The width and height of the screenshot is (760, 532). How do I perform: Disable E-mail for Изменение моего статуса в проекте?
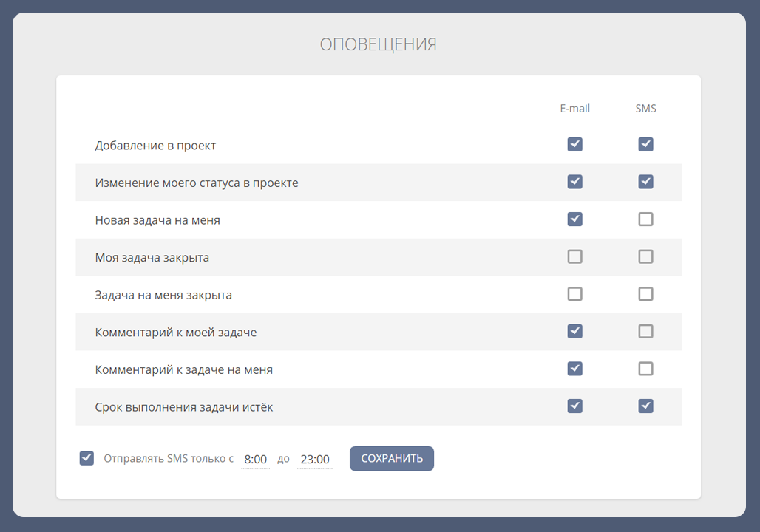[574, 182]
